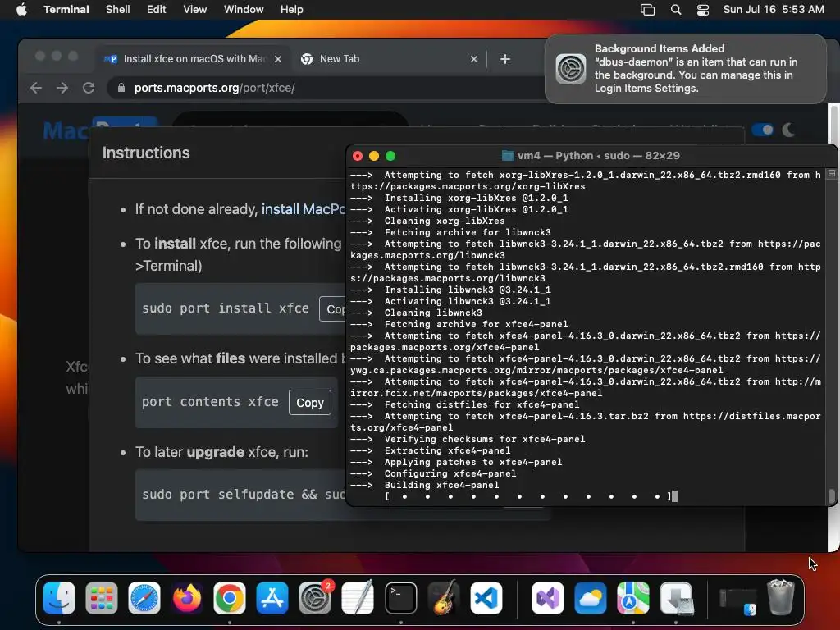Click the 'vm4 — Python ◂ sudo — 82×29' title
The image size is (840, 630).
[598, 155]
